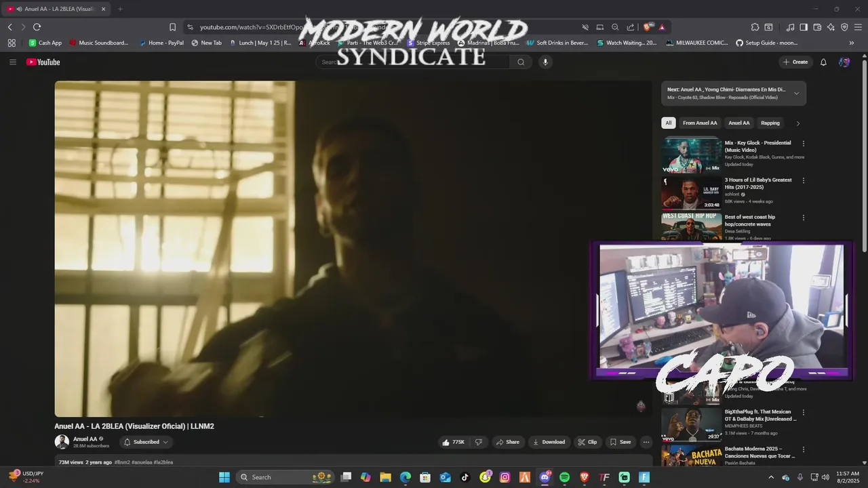This screenshot has height=488, width=868.
Task: Save video to playlist
Action: tap(620, 442)
